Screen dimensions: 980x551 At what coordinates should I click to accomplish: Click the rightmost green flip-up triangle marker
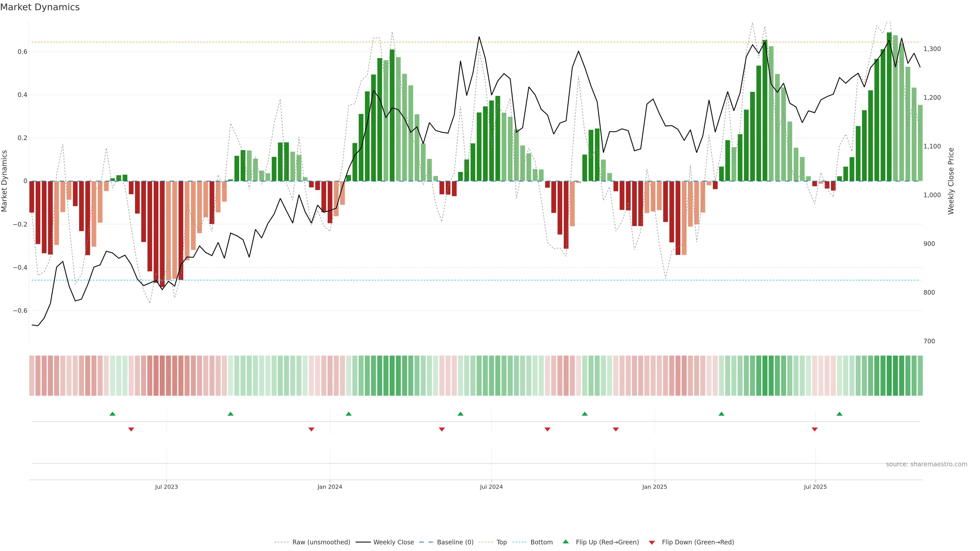[839, 414]
